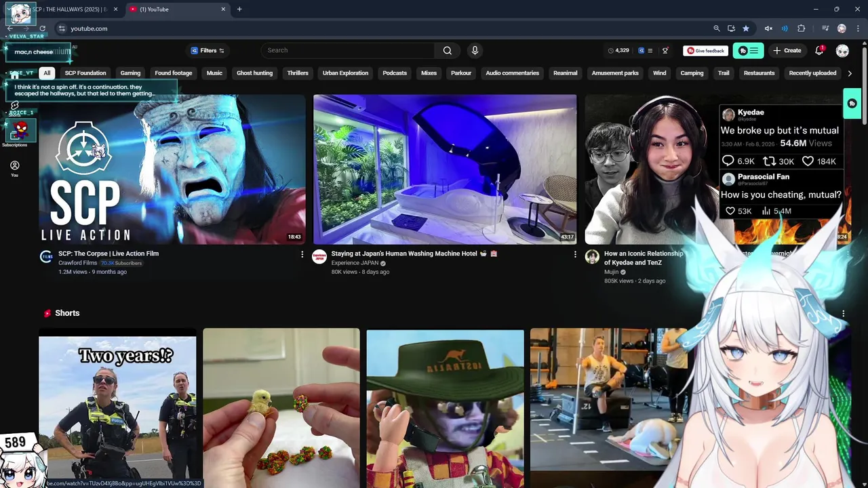The height and width of the screenshot is (488, 868).
Task: Select the Parkour chip
Action: pyautogui.click(x=461, y=73)
